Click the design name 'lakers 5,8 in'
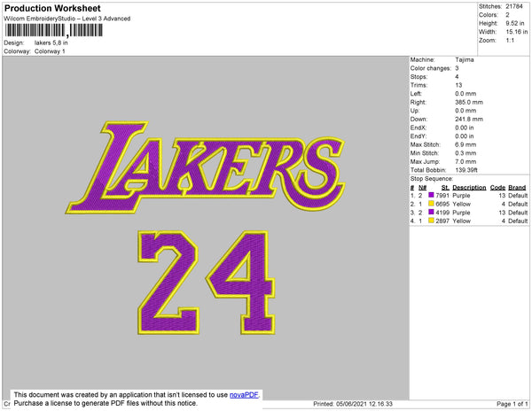 coord(51,43)
